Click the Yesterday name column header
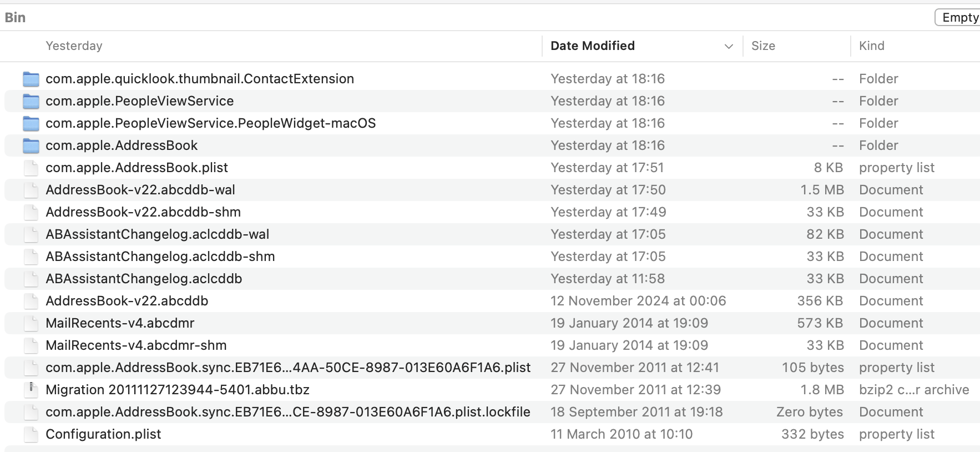 (74, 46)
